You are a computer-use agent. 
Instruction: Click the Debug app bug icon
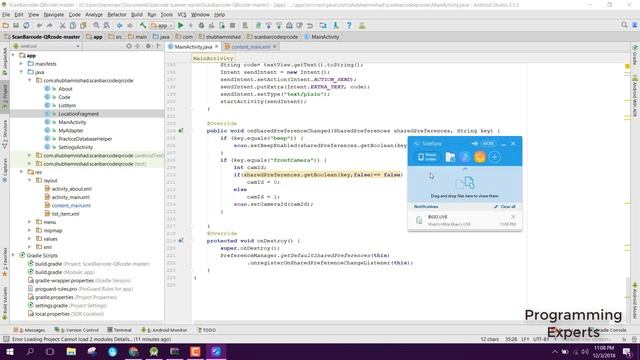tap(201, 25)
